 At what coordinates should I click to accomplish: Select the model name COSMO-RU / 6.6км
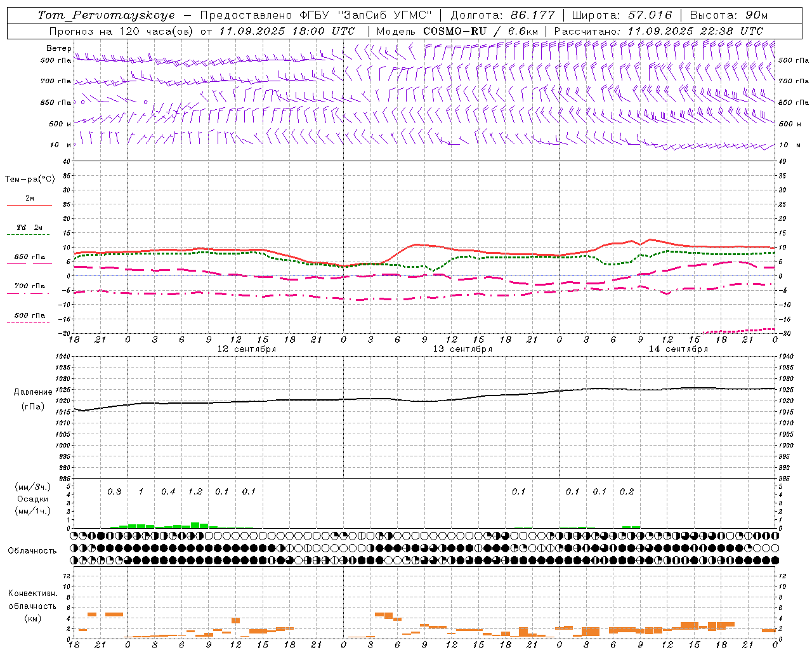480,30
